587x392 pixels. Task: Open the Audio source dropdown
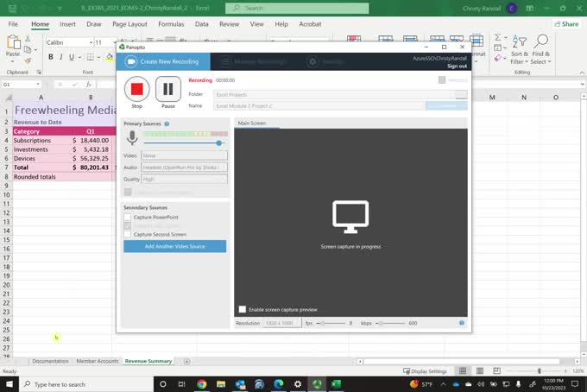pos(184,168)
